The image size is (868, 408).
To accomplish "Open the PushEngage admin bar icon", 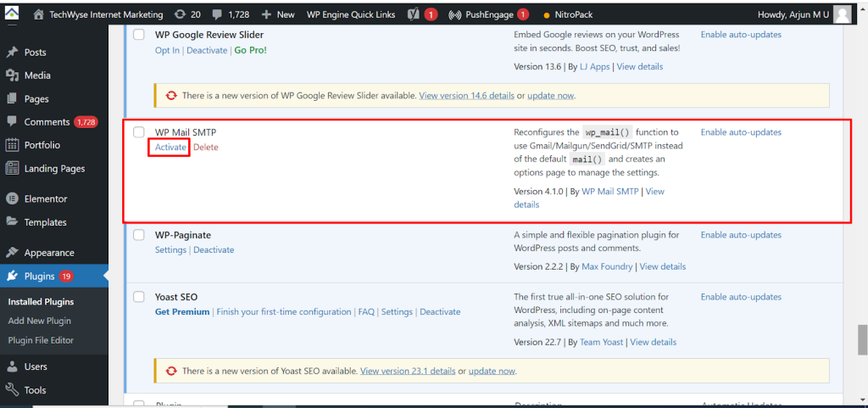I will point(454,14).
